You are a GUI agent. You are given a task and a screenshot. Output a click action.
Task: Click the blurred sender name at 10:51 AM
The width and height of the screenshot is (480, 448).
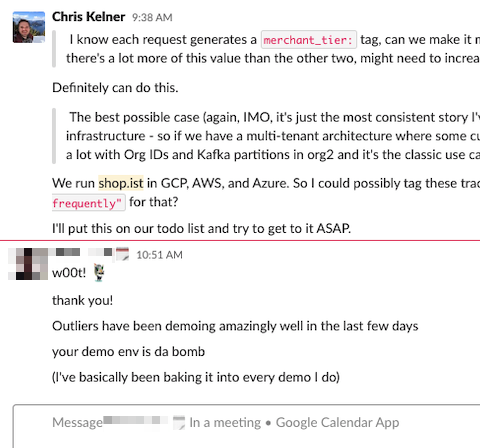(82, 252)
